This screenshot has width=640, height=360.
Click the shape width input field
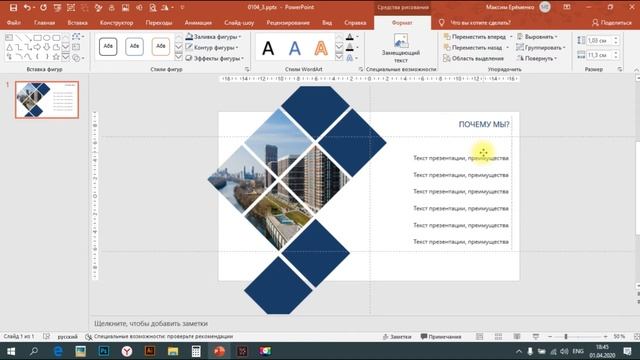pos(598,55)
